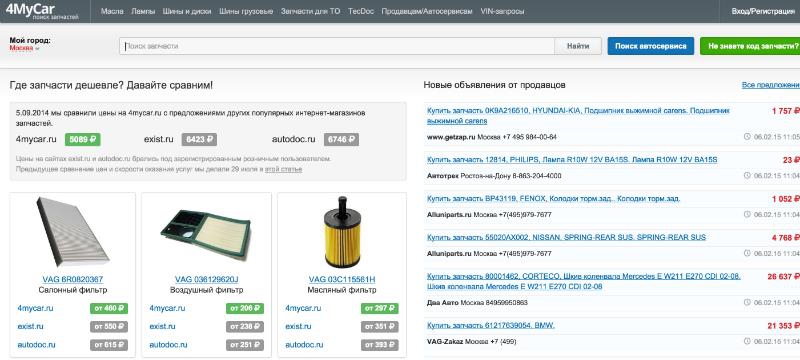Click 4mycar.ru under Масляный фильтр
This screenshot has width=800, height=360.
point(303,308)
